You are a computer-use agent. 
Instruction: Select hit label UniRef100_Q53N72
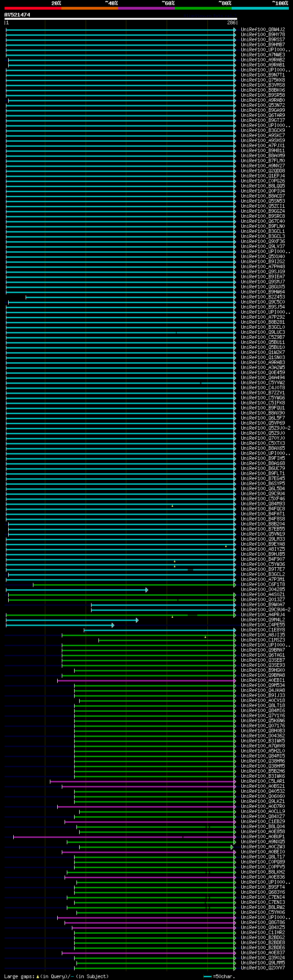tap(263, 105)
